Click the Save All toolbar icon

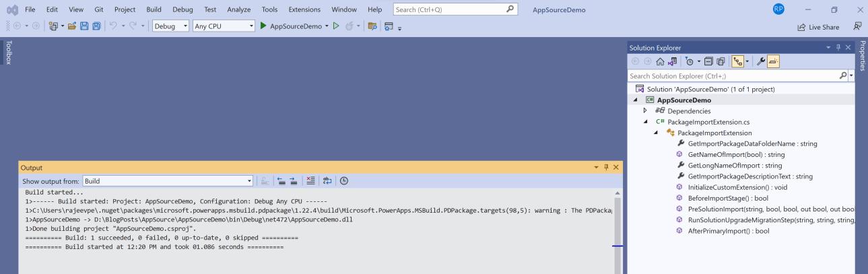click(96, 26)
